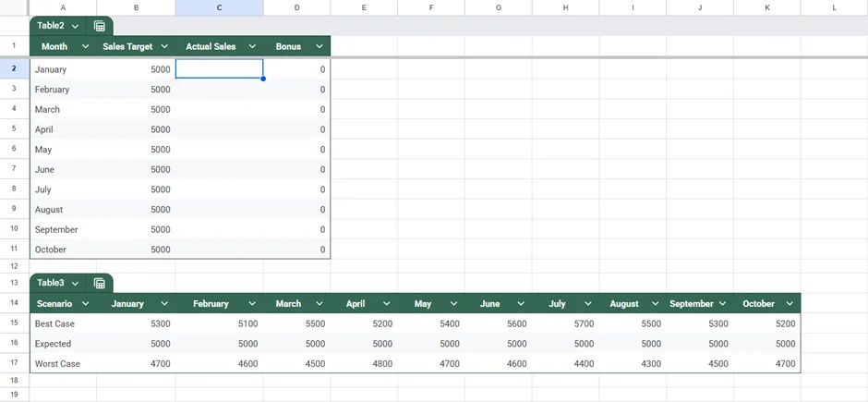Image resolution: width=868 pixels, height=402 pixels.
Task: Open Table2 calculator icon menu
Action: click(100, 26)
